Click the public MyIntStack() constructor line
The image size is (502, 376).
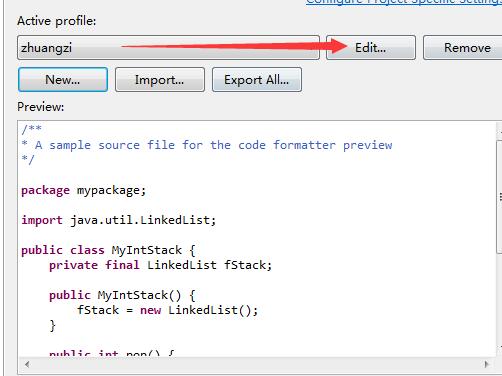[x=122, y=295]
